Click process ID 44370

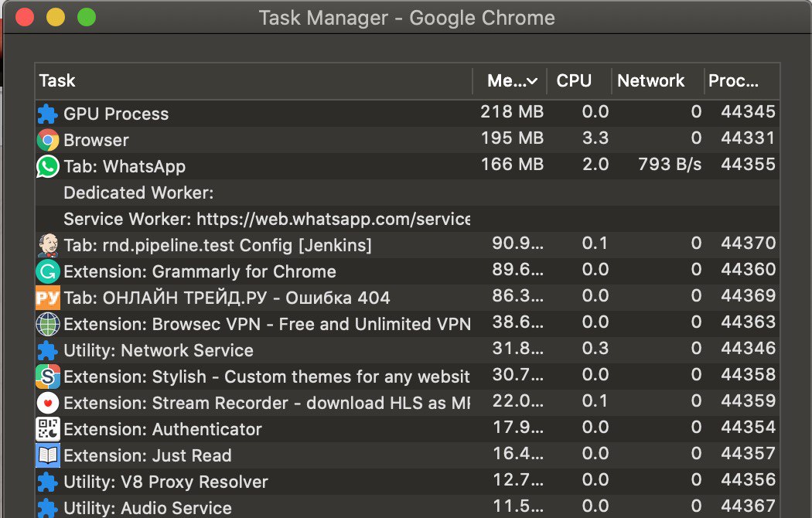coord(749,244)
